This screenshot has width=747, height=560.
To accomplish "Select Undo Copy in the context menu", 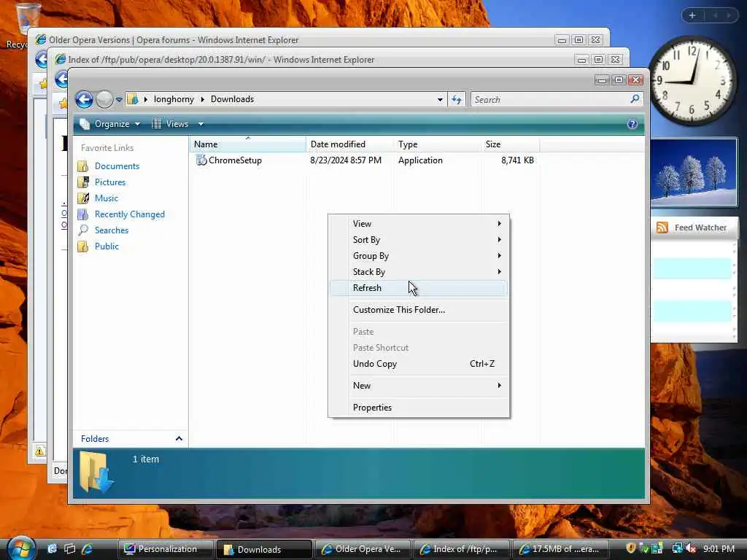I will point(418,364).
